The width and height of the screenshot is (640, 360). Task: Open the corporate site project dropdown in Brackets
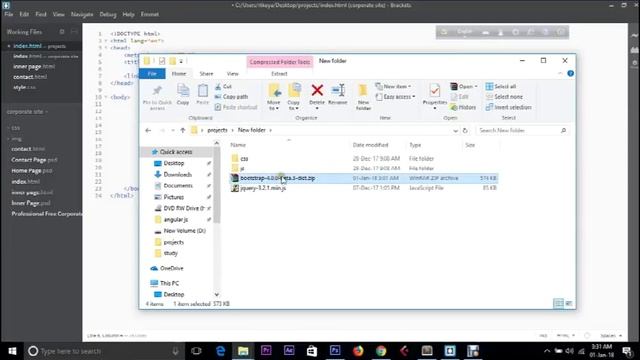(x=27, y=111)
